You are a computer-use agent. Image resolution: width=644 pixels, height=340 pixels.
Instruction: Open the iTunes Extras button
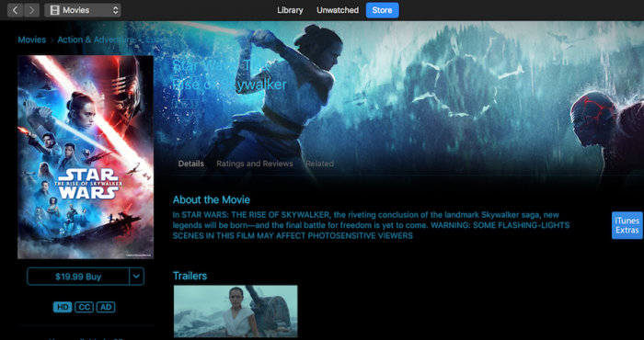[x=627, y=225]
